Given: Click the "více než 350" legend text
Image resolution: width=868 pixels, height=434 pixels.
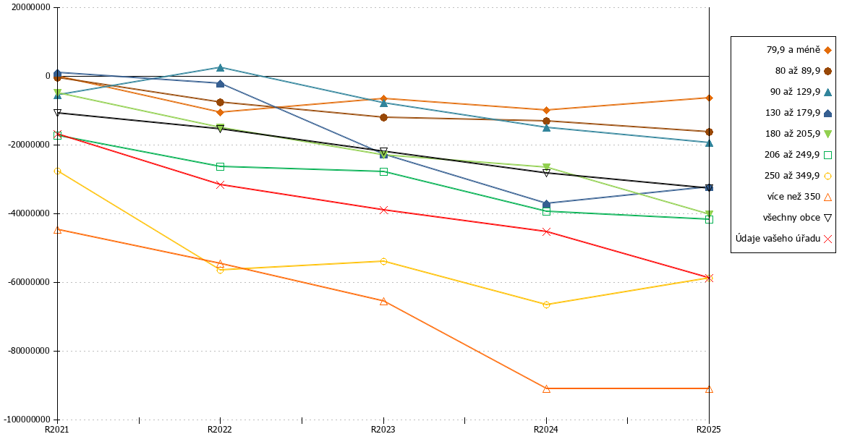Looking at the screenshot, I should (793, 197).
